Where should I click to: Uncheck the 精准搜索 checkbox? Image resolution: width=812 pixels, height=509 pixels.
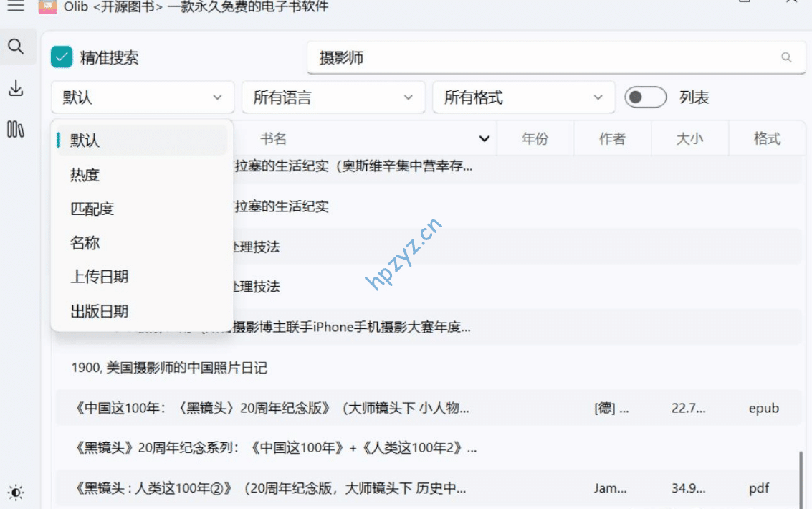(x=62, y=57)
